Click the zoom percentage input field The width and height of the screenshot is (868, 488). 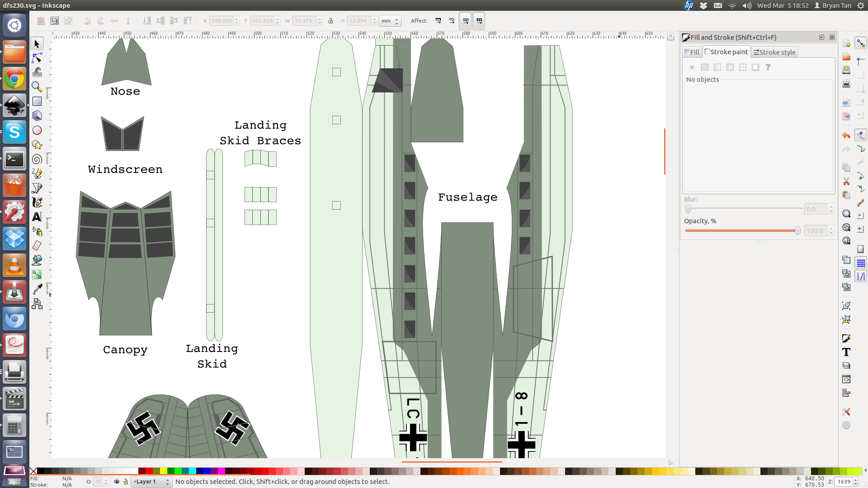[x=844, y=482]
